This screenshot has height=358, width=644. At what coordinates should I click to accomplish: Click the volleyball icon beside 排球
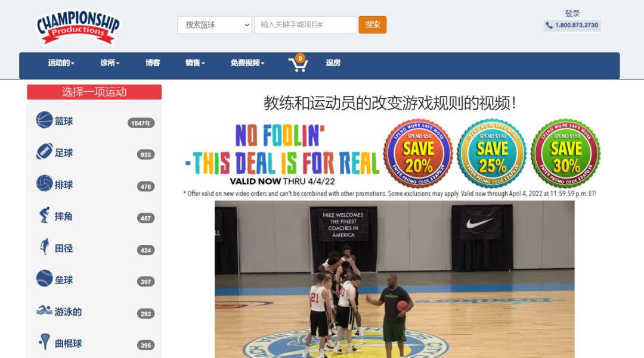coord(44,183)
